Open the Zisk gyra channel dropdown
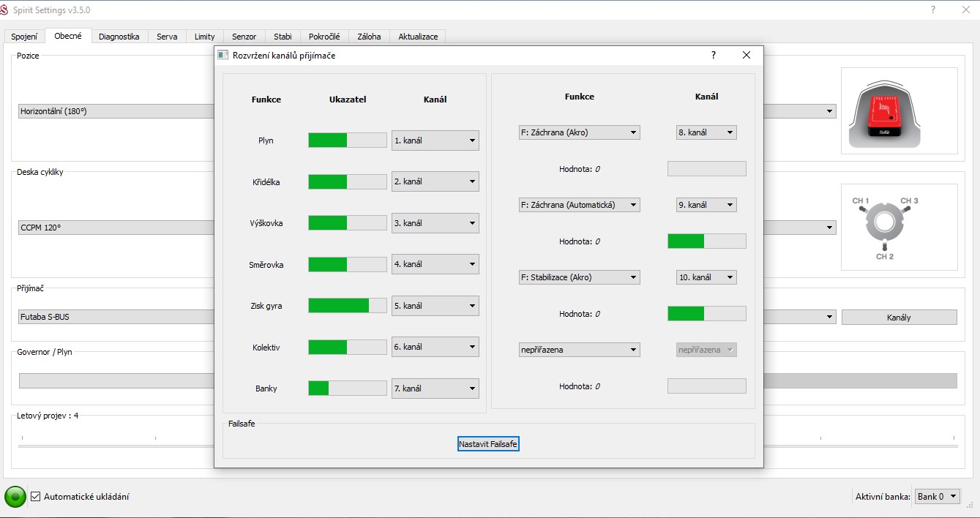980x518 pixels. (435, 306)
